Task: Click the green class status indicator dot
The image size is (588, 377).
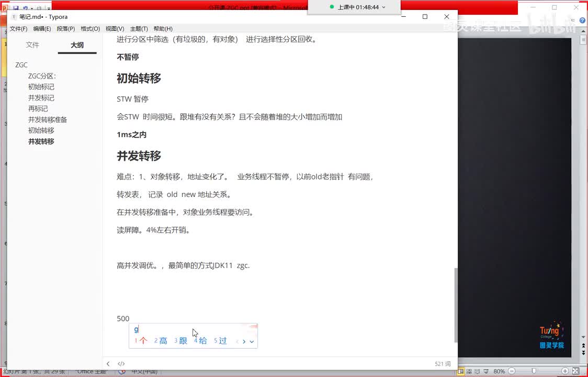Action: tap(332, 7)
